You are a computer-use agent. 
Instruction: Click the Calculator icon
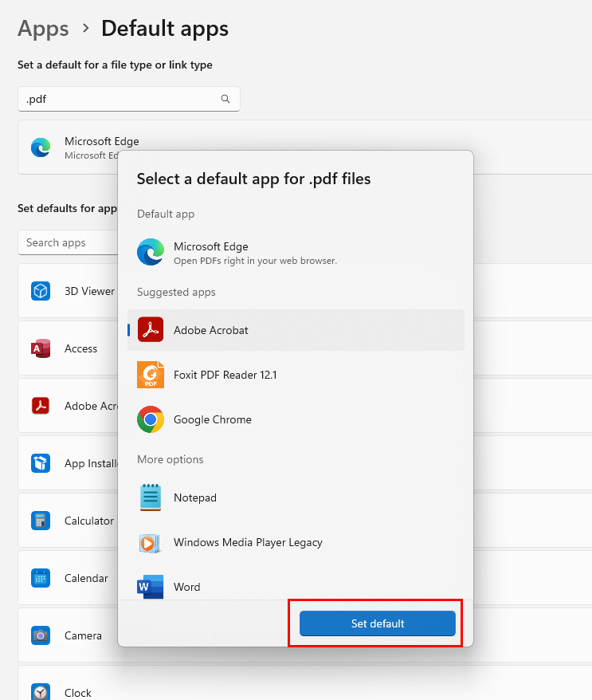41,521
